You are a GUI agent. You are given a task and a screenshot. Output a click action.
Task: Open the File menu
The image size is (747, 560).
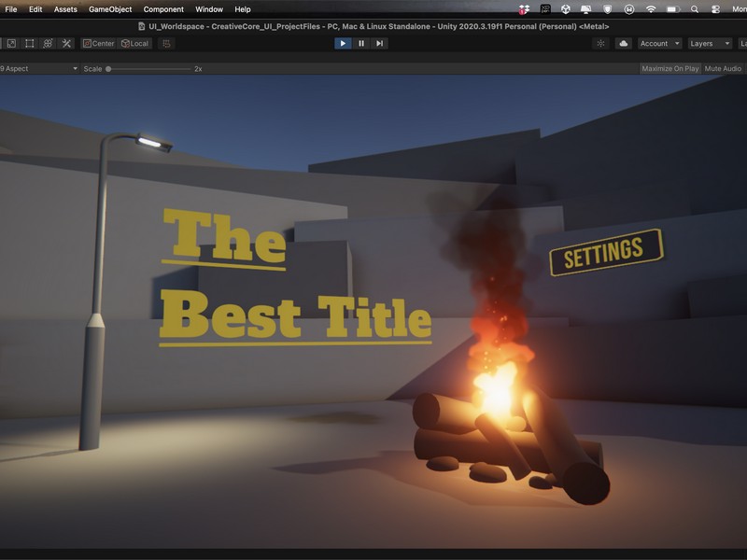tap(11, 9)
